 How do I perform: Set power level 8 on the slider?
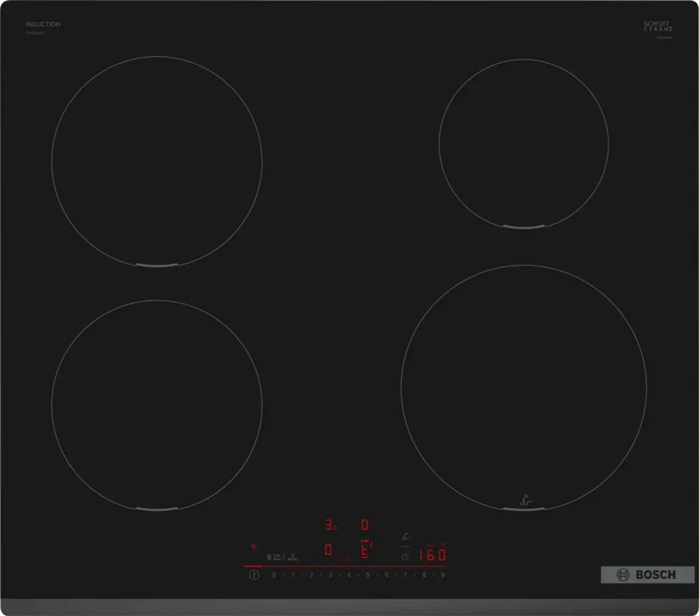tap(424, 575)
